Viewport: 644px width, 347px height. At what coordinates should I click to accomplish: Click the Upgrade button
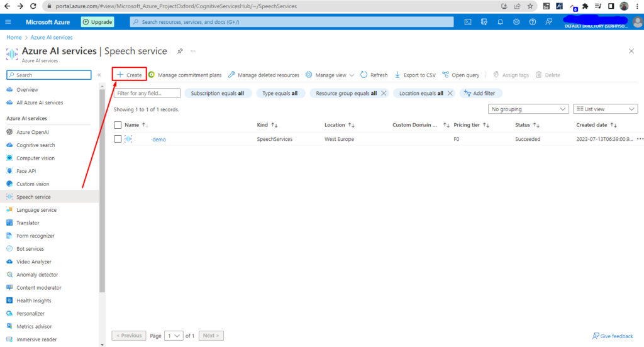(x=97, y=22)
